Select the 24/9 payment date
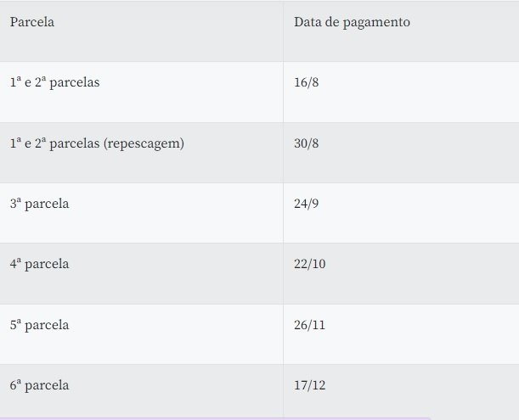 point(307,204)
